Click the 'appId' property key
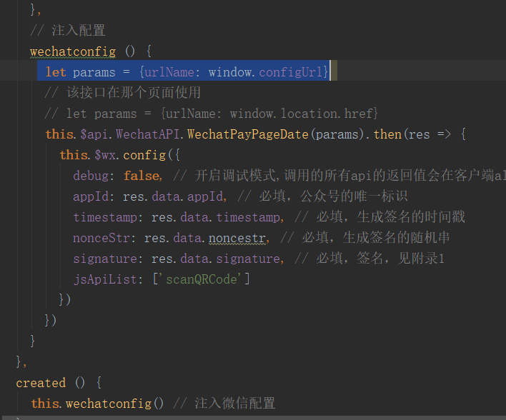The height and width of the screenshot is (420, 506). tap(91, 196)
